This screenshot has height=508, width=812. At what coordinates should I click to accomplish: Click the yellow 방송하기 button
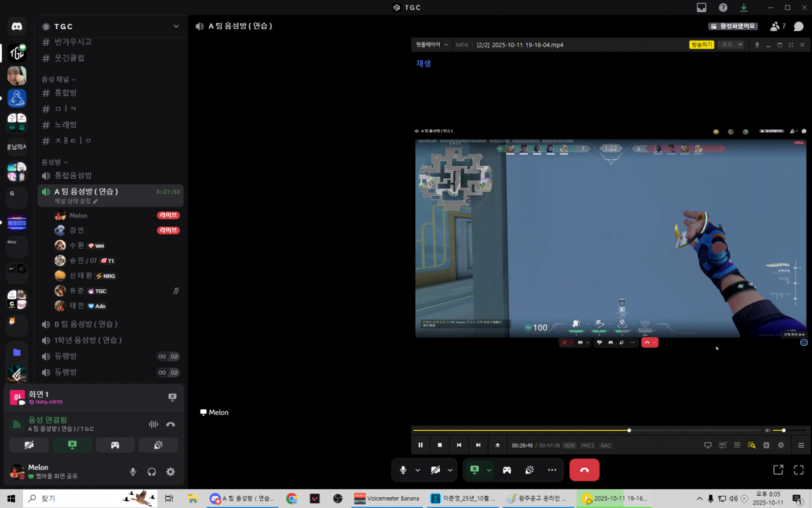(701, 45)
